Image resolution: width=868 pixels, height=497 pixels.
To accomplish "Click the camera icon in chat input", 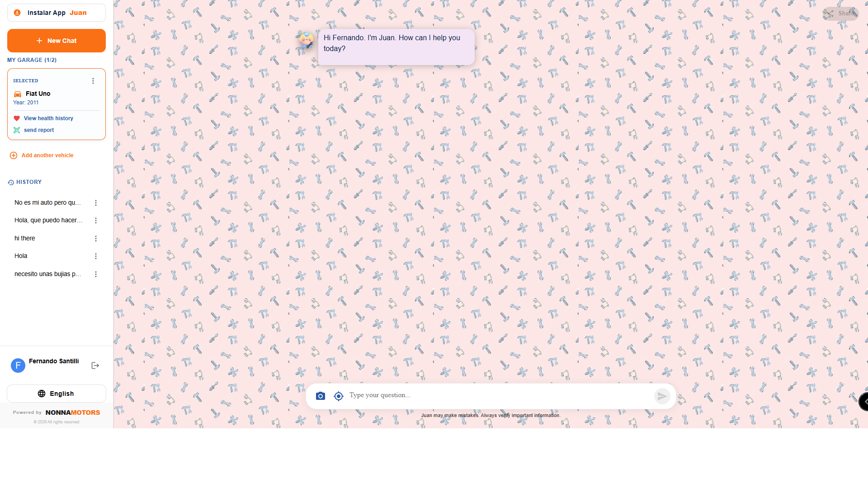I will [321, 396].
